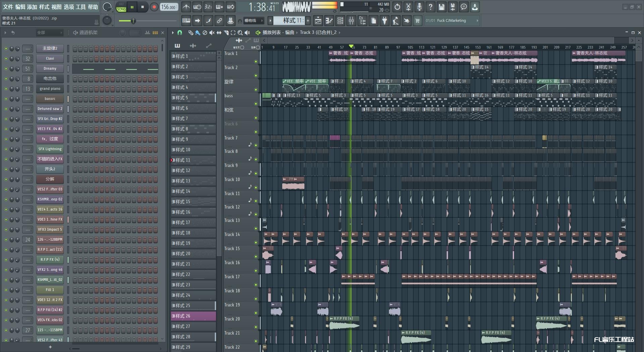Viewport: 644px width, 352px height.
Task: Expand arrow after Track 3 (已合并)_2
Action: pyautogui.click(x=340, y=33)
